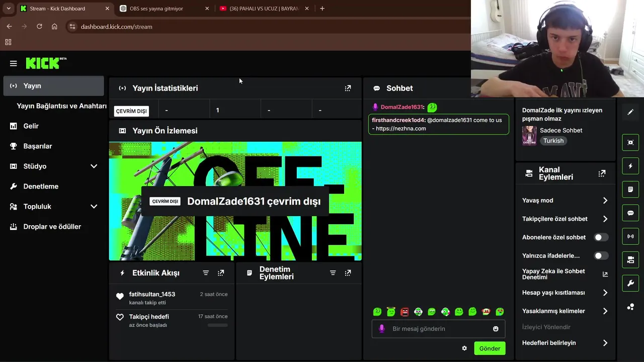Click the pencil edit stream info icon

point(630,112)
